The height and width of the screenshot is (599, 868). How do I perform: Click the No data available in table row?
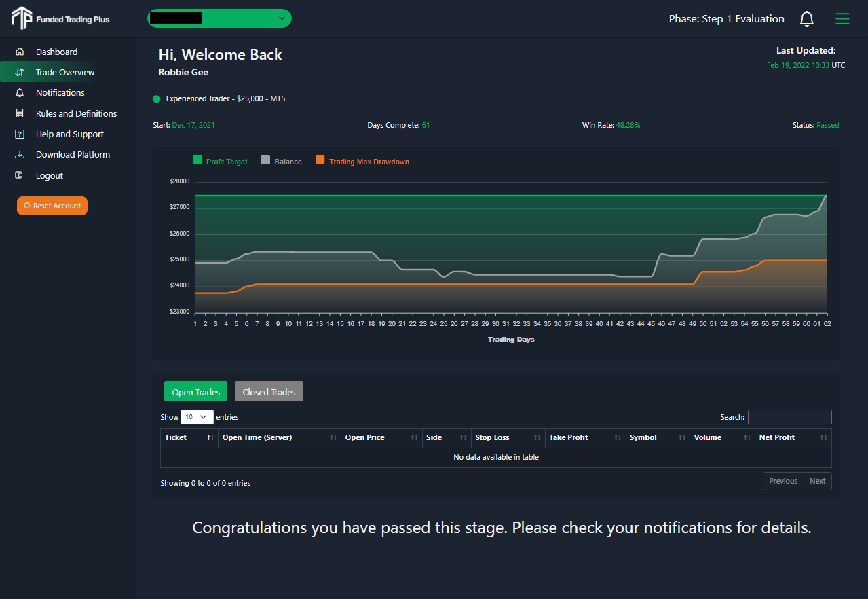(x=496, y=457)
